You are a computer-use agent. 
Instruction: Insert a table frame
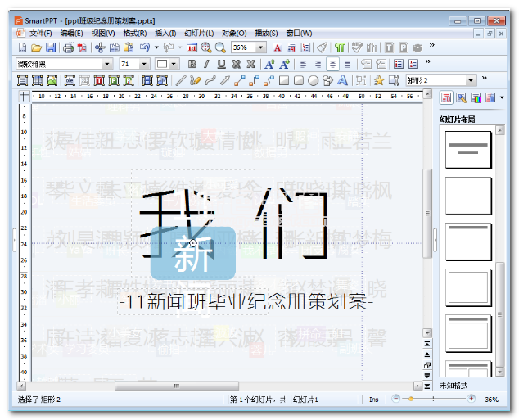37,80
